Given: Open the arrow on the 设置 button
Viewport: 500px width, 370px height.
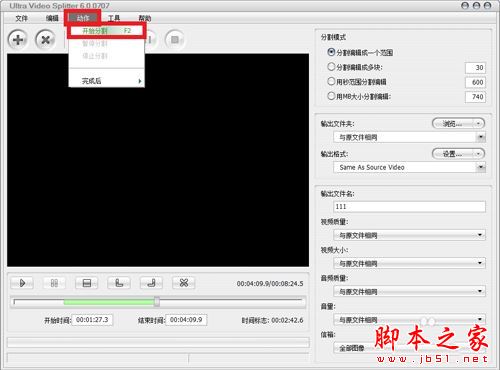Looking at the screenshot, I should [479, 154].
